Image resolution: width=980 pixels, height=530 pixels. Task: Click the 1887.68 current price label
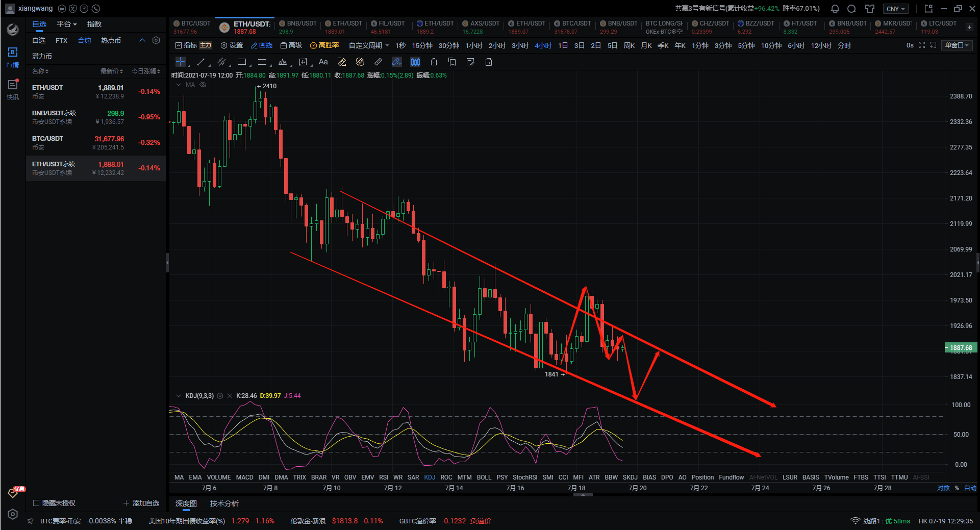[x=961, y=348]
